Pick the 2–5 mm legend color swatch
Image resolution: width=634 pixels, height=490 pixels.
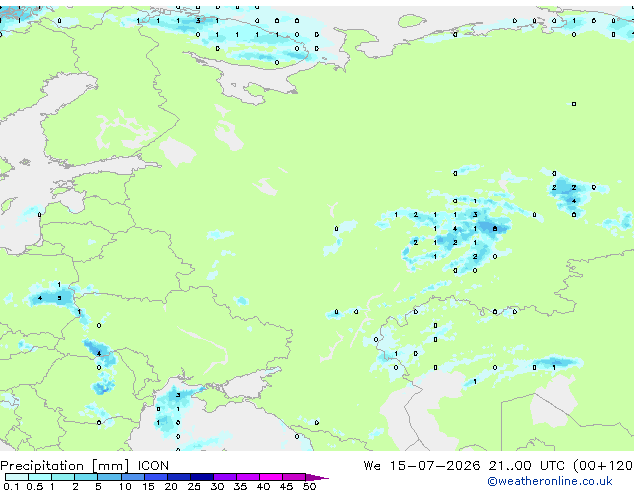tap(86, 477)
